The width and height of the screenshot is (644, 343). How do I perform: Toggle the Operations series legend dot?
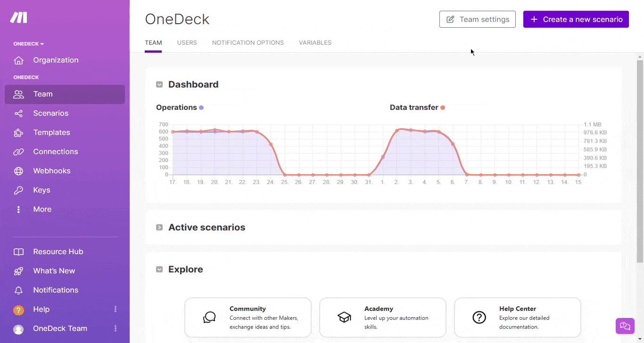click(x=201, y=108)
